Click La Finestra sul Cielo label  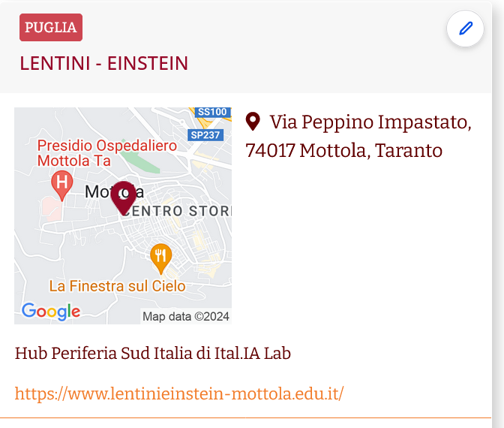[x=117, y=286]
